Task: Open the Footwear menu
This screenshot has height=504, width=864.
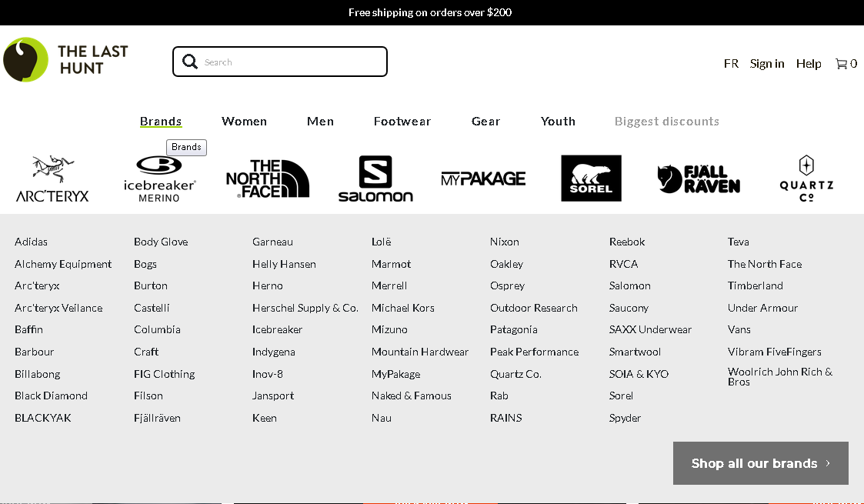Action: [x=402, y=122]
